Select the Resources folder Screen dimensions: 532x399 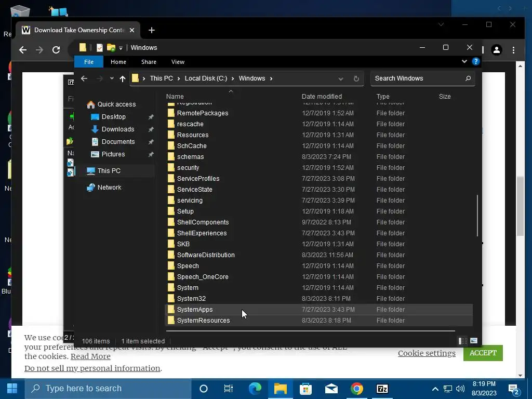(193, 135)
